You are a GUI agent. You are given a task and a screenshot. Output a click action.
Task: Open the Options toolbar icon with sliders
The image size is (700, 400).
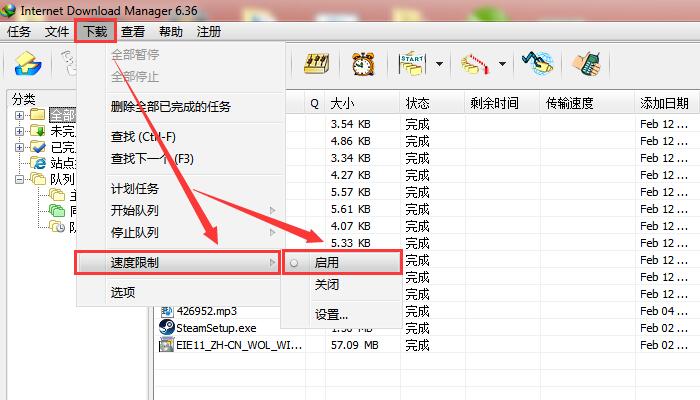click(317, 64)
